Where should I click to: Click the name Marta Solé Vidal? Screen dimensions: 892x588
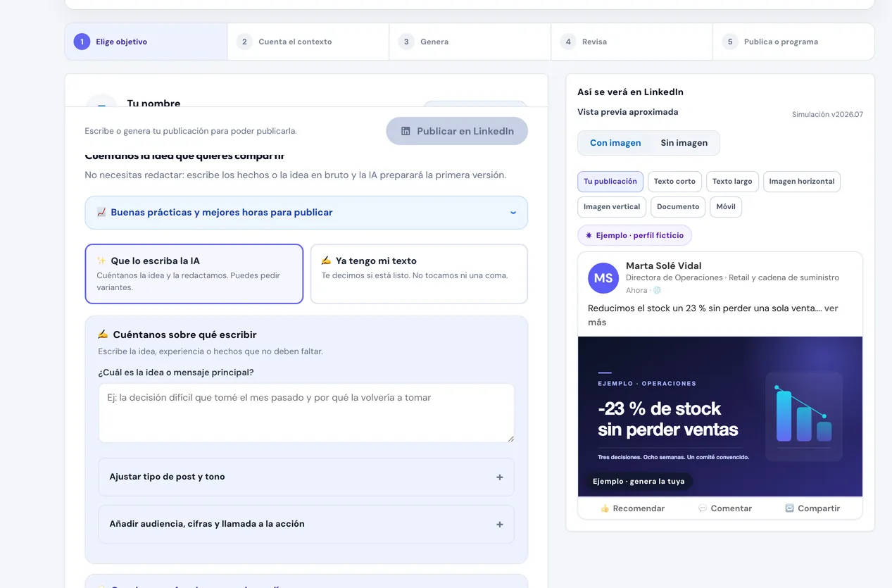664,265
